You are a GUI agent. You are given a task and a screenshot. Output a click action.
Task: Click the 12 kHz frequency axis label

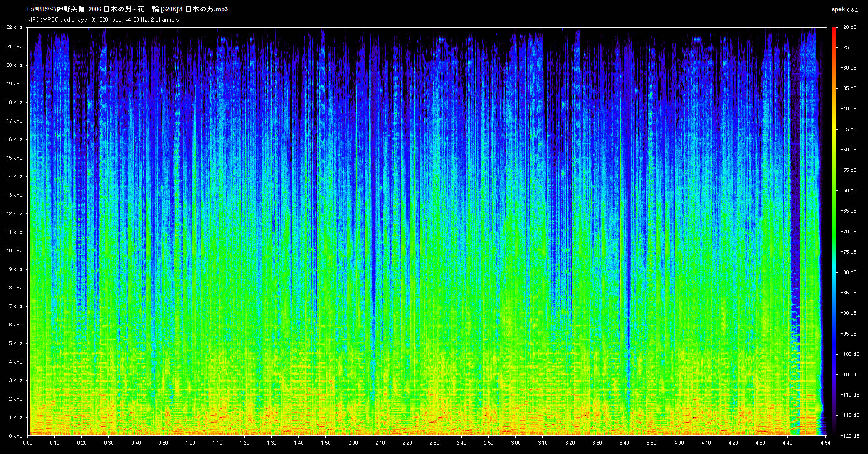[x=14, y=213]
